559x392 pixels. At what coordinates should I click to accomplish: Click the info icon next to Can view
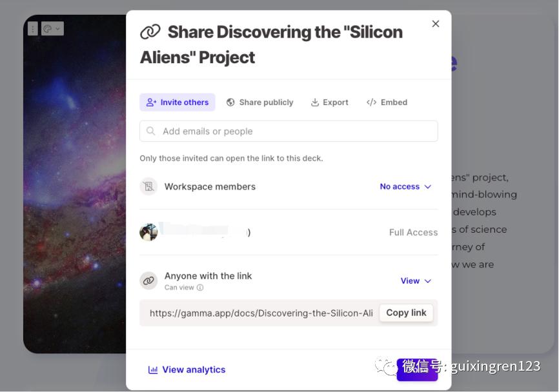(x=200, y=288)
